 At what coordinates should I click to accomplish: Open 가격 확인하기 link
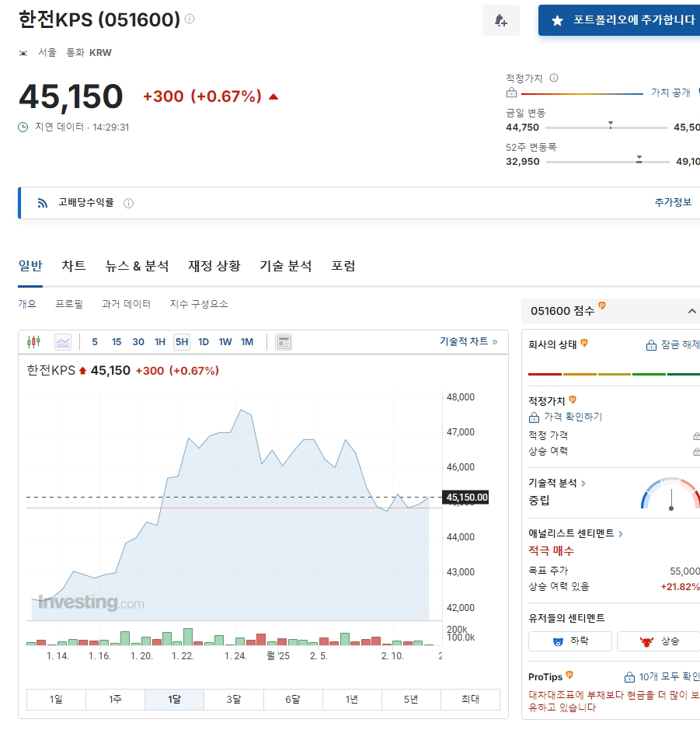coord(566,417)
